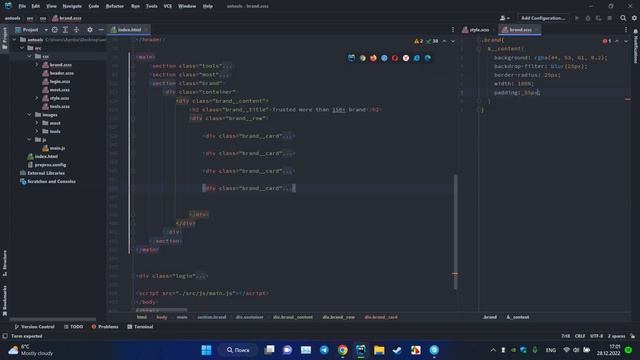
Task: Collapse the images folder in tree
Action: click(x=29, y=115)
